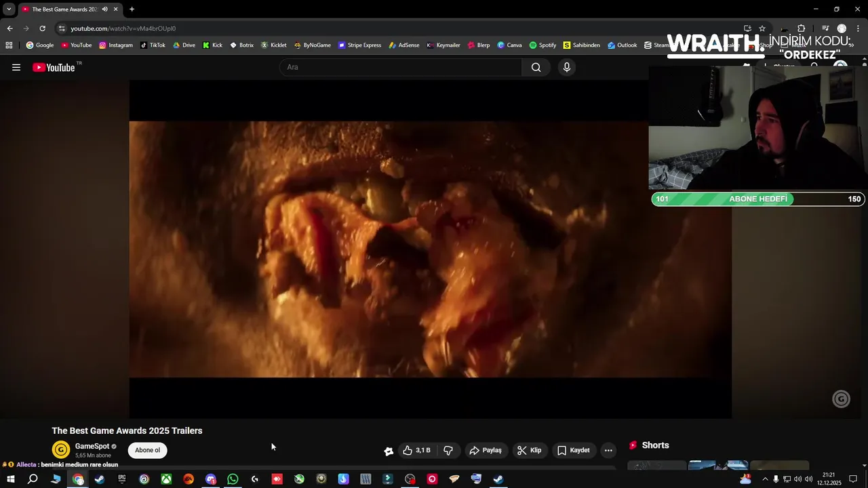Open the Steam icon beside Epic Games

coord(100,479)
